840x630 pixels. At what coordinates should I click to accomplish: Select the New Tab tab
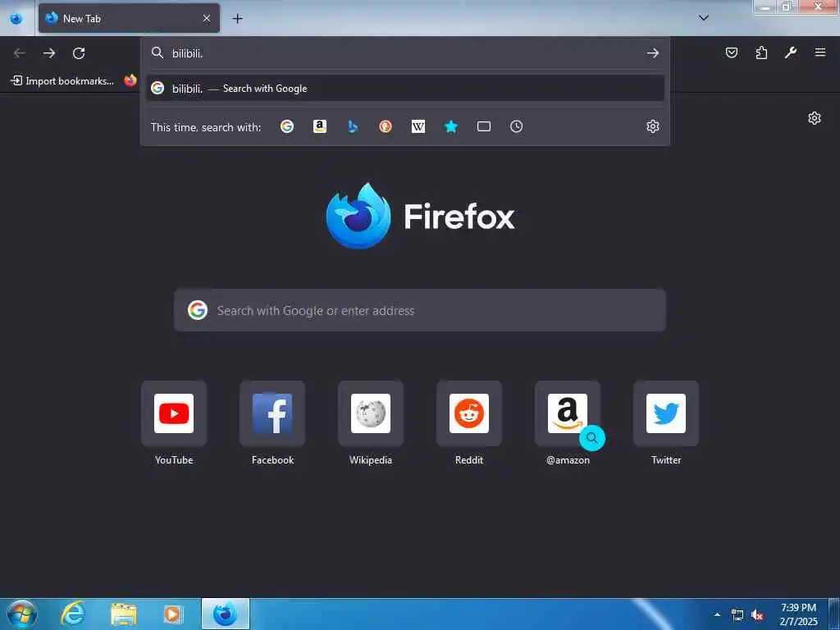point(129,18)
